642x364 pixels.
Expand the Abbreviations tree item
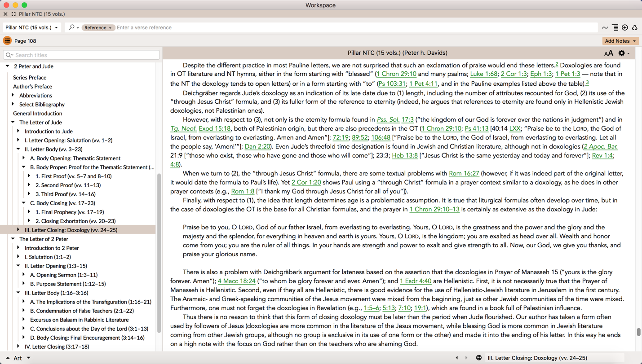pos(13,95)
